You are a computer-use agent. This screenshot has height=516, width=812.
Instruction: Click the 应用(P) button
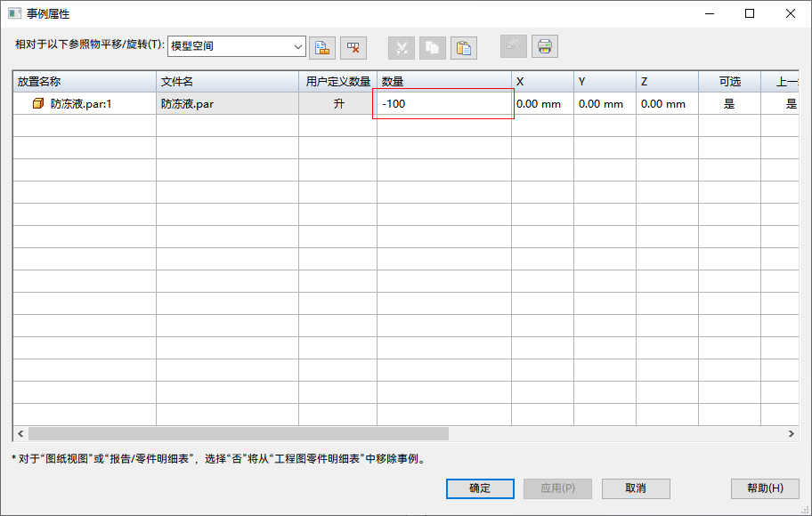click(557, 488)
